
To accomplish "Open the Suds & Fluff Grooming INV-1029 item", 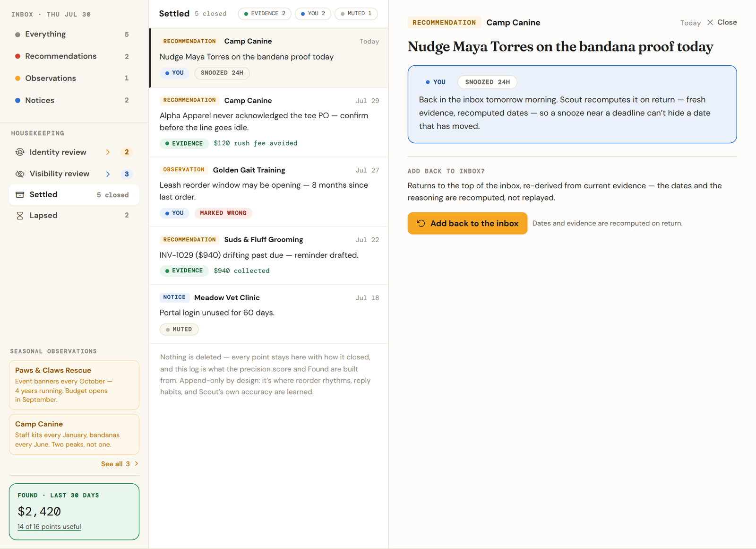I will (269, 256).
